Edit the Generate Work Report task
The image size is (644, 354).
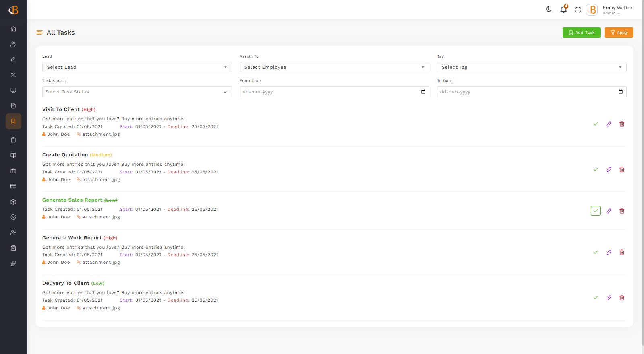coord(609,252)
